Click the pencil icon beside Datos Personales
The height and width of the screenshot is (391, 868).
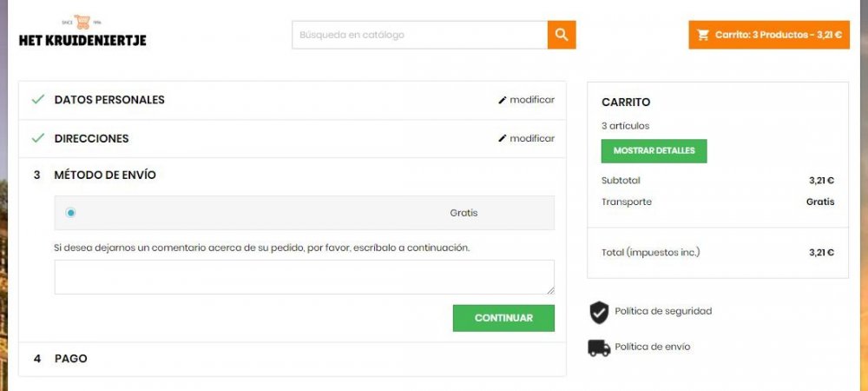[502, 100]
